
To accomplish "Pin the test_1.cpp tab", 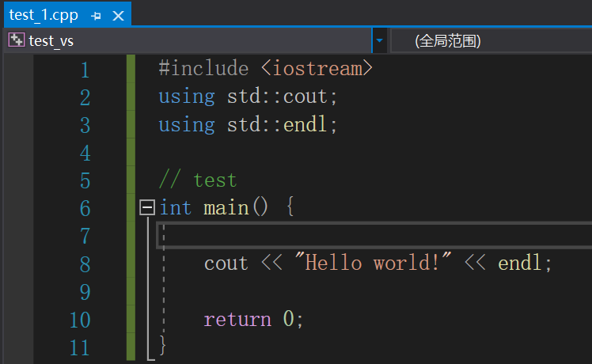I will 97,16.
